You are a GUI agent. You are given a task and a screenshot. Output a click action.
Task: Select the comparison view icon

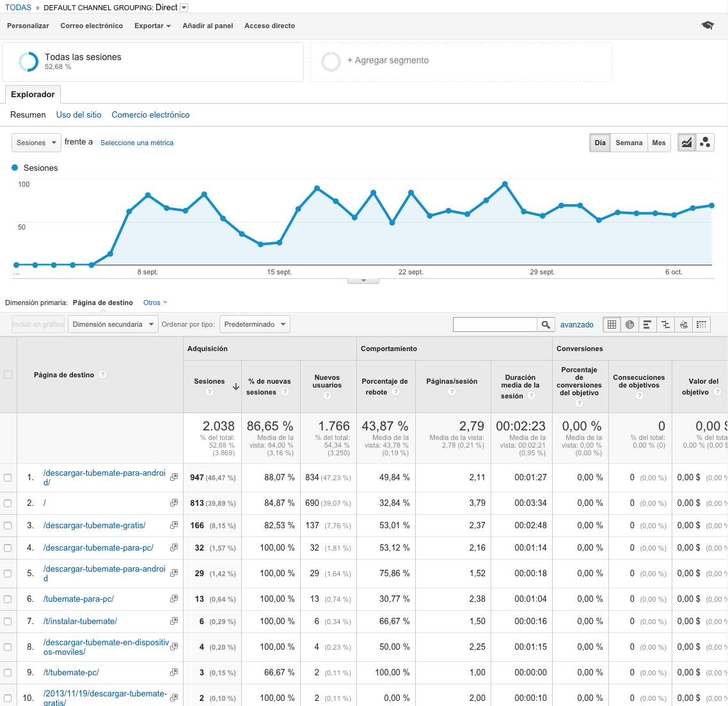pos(665,324)
